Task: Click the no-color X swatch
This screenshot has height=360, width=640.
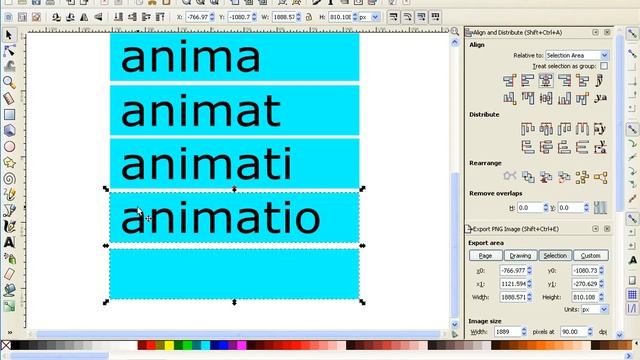Action: 6,345
